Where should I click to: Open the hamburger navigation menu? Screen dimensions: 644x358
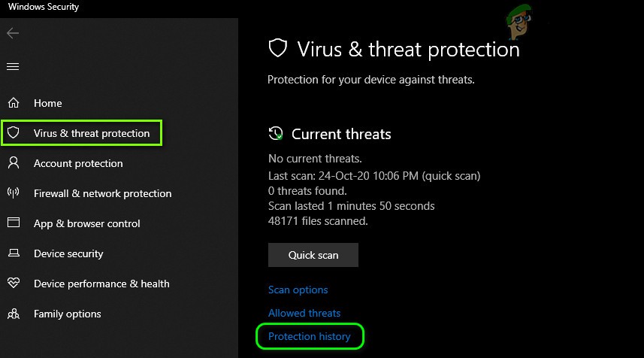13,67
